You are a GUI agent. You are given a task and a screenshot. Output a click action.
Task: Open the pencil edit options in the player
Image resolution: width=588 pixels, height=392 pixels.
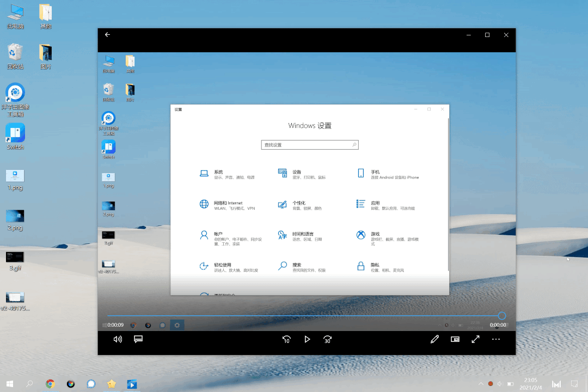(434, 340)
